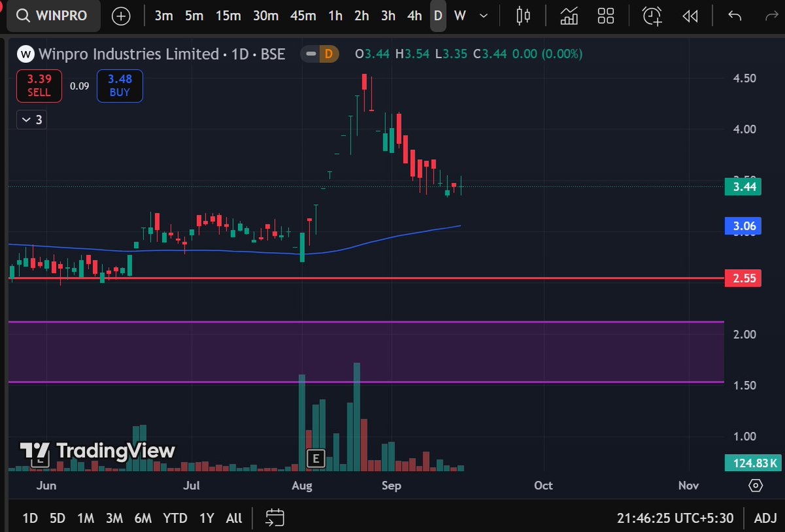This screenshot has height=532, width=785.
Task: Open chart settings gear icon
Action: [x=756, y=486]
